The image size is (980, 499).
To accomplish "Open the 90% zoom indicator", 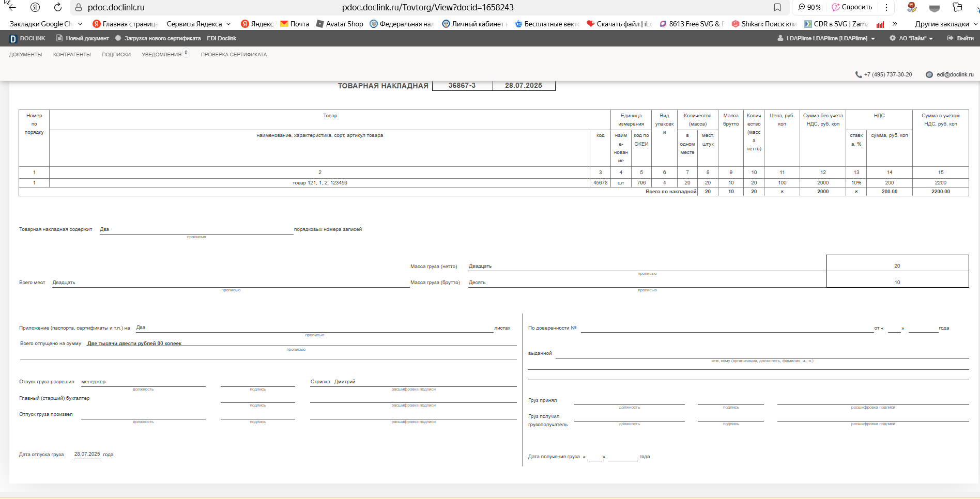I will (x=809, y=7).
